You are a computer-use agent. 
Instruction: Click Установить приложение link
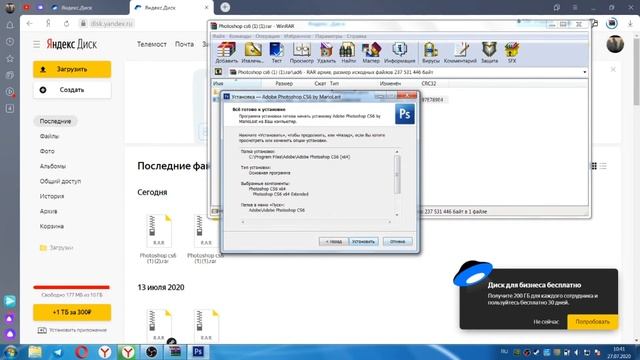click(x=72, y=330)
